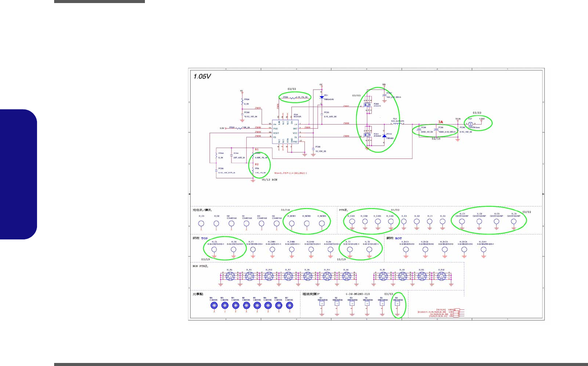Click the dark blue side tab

click(x=19, y=174)
